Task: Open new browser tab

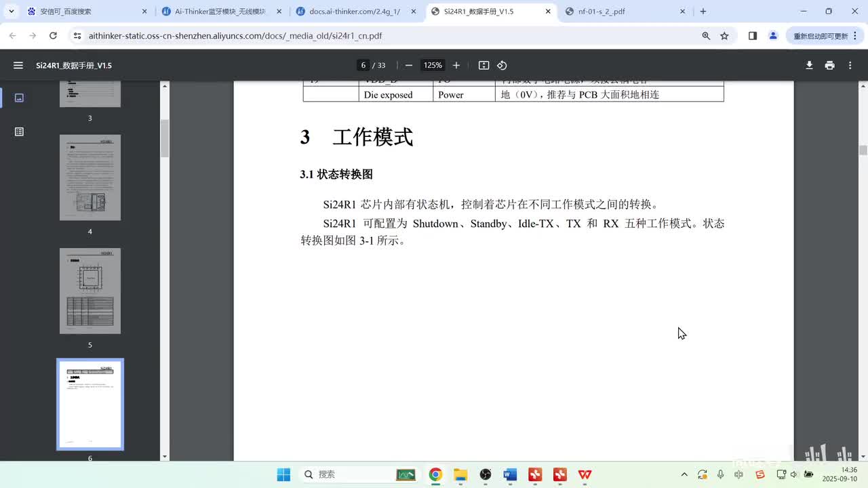Action: coord(703,12)
